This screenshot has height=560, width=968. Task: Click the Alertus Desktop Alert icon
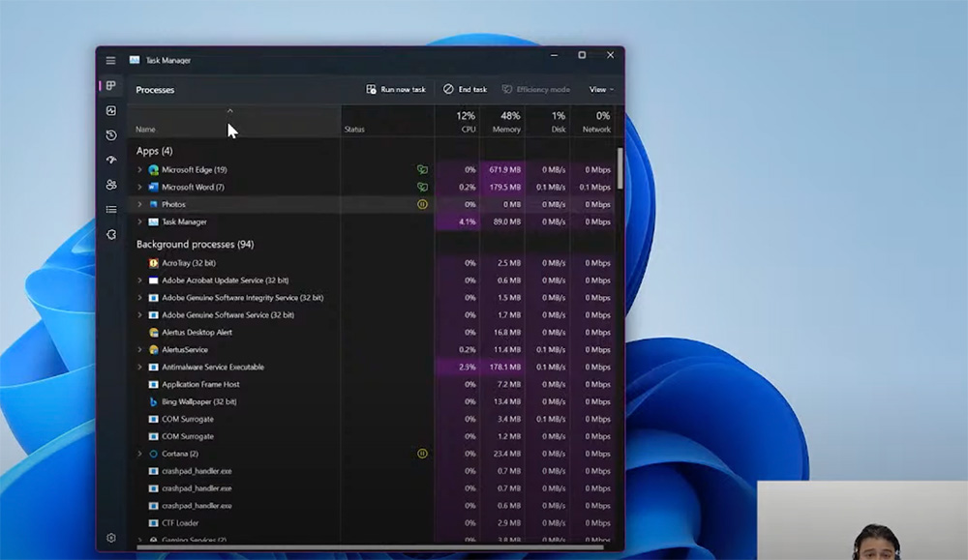click(153, 333)
